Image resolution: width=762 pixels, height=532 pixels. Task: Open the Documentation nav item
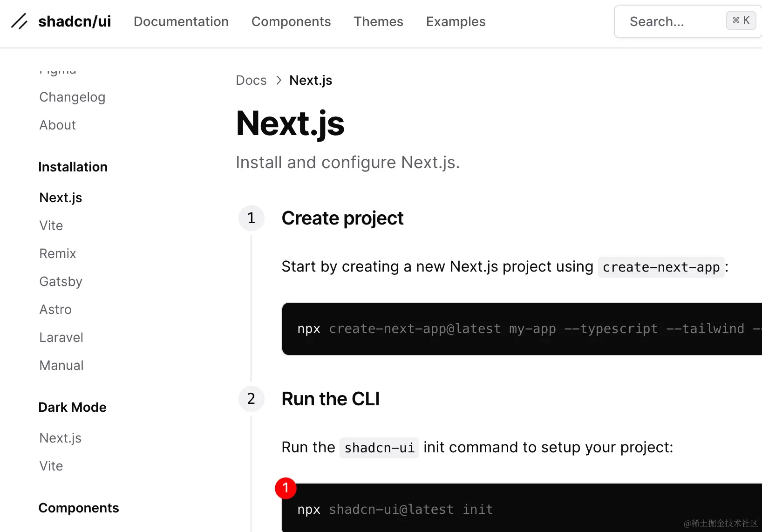[181, 21]
